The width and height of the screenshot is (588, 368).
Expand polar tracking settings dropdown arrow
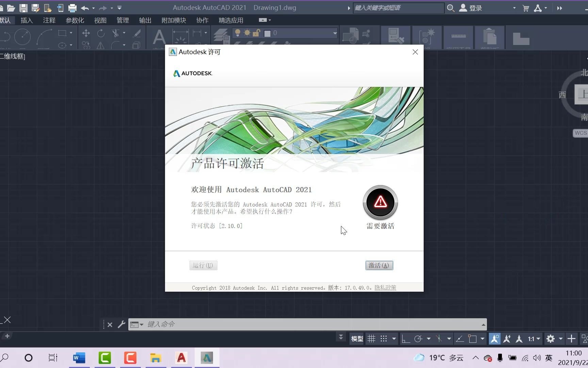pyautogui.click(x=429, y=339)
